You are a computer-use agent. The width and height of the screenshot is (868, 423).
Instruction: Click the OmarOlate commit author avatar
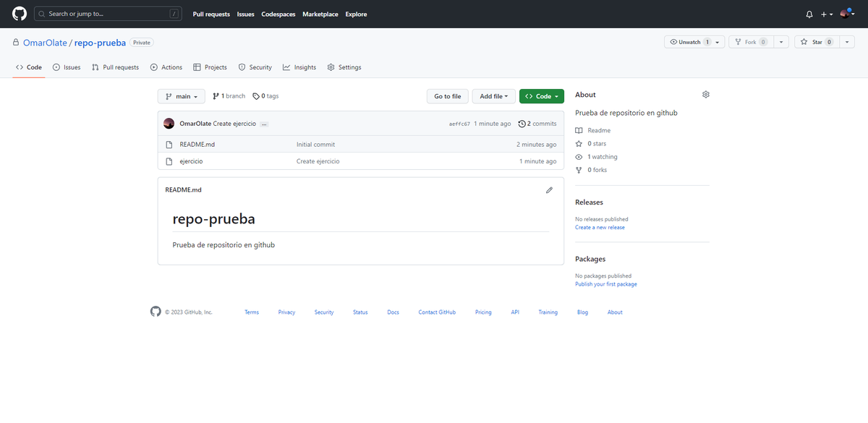(169, 124)
